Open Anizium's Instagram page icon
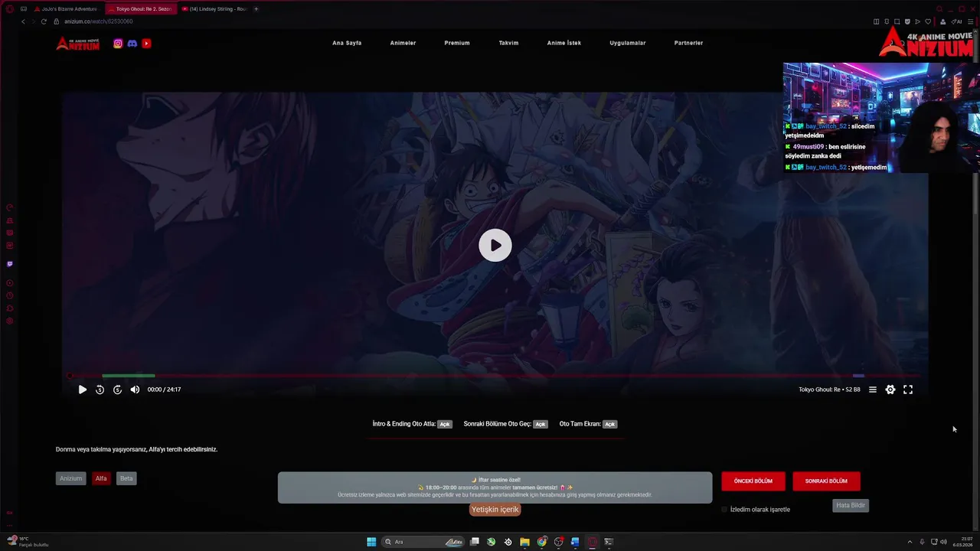Viewport: 980px width, 551px height. 118,44
